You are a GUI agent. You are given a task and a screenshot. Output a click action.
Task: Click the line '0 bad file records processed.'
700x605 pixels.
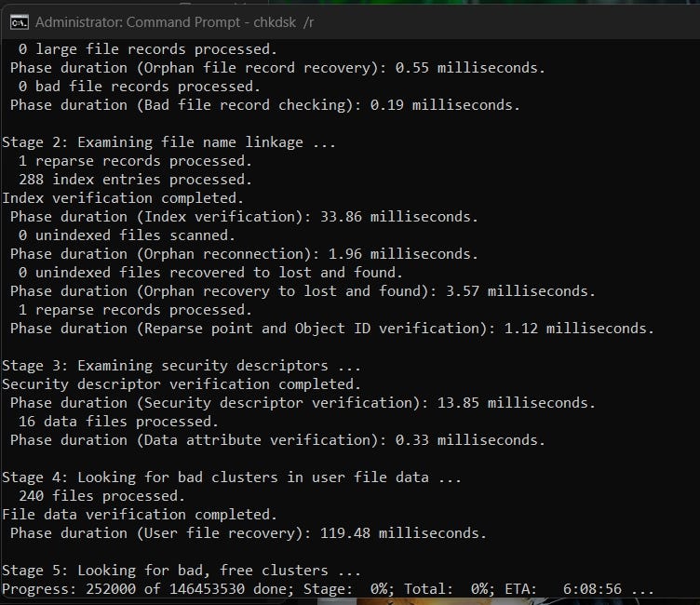[140, 87]
